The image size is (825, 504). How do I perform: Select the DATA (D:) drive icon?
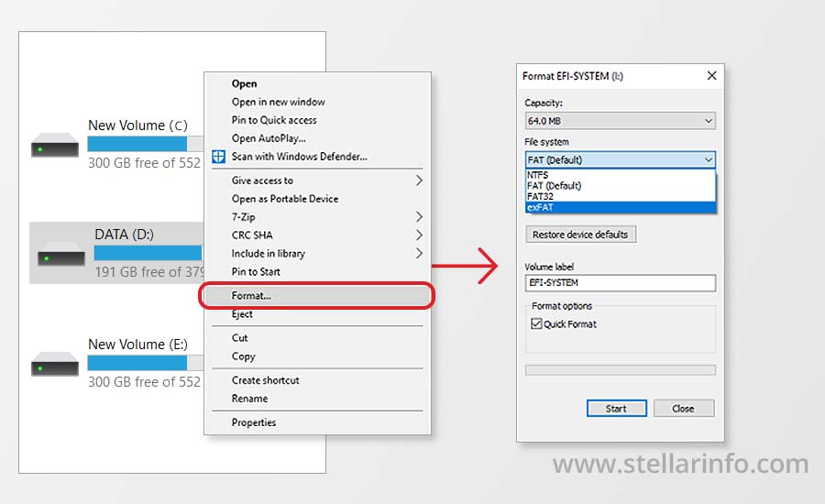pyautogui.click(x=61, y=254)
